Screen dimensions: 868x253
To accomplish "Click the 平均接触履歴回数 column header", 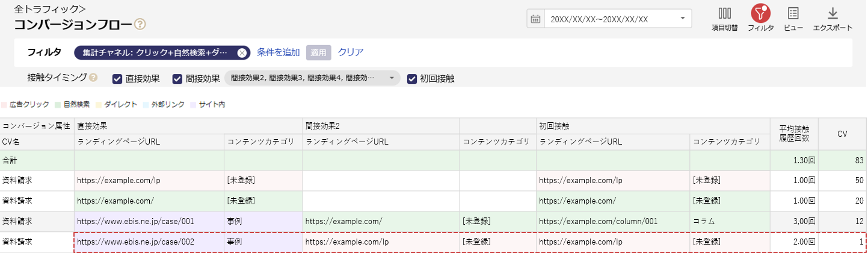I will 794,134.
